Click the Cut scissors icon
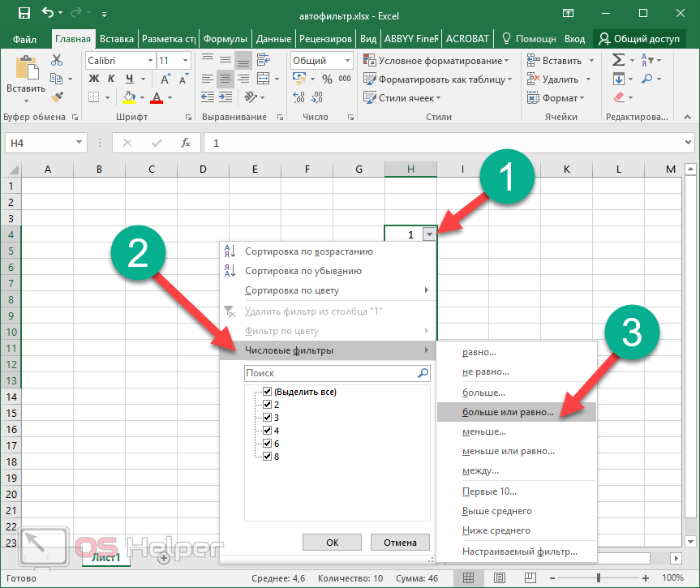700x588 pixels. click(57, 60)
